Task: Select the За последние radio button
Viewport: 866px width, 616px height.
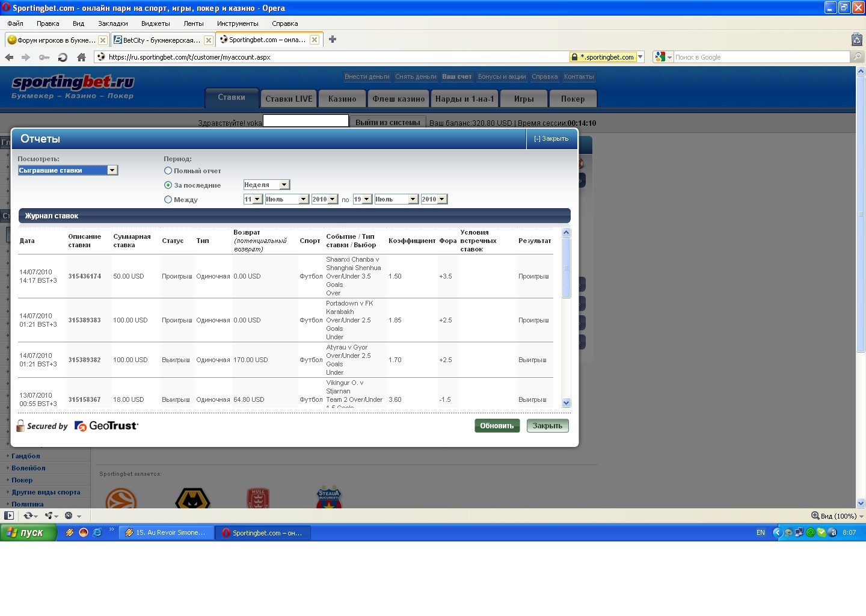Action: [168, 185]
